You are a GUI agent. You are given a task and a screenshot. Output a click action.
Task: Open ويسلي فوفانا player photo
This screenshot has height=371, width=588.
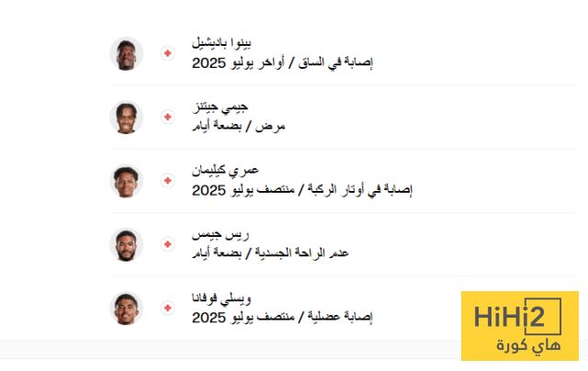pos(126,308)
